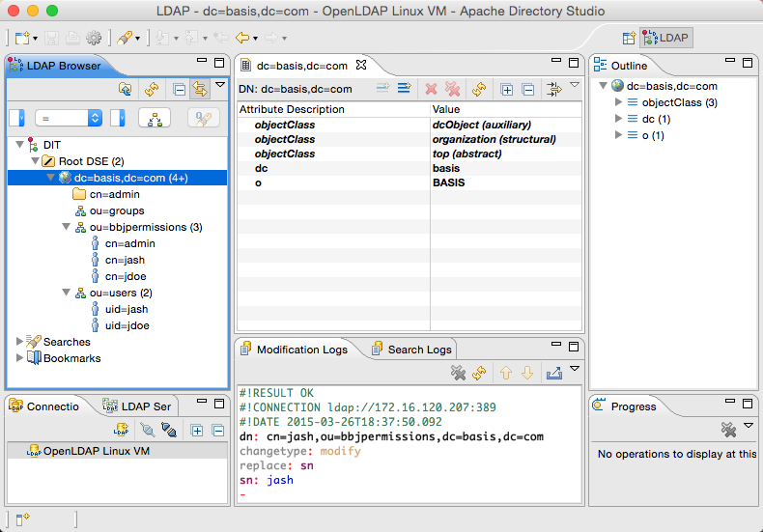This screenshot has width=763, height=532.
Task: Click the Delete Value red X icon
Action: click(431, 89)
